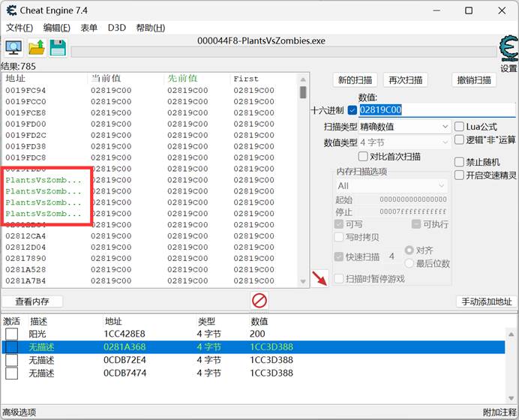Check the 禁止随机 checkbox
Image resolution: width=519 pixels, height=420 pixels.
coord(459,162)
